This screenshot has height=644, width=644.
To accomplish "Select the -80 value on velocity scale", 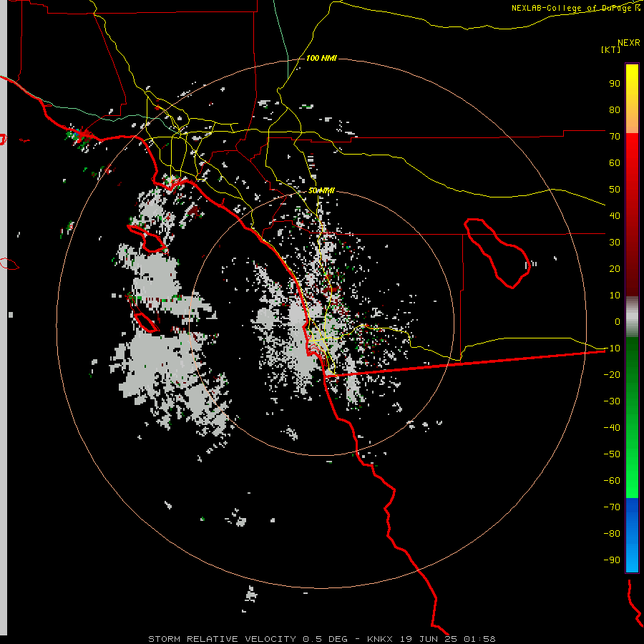I will point(612,534).
